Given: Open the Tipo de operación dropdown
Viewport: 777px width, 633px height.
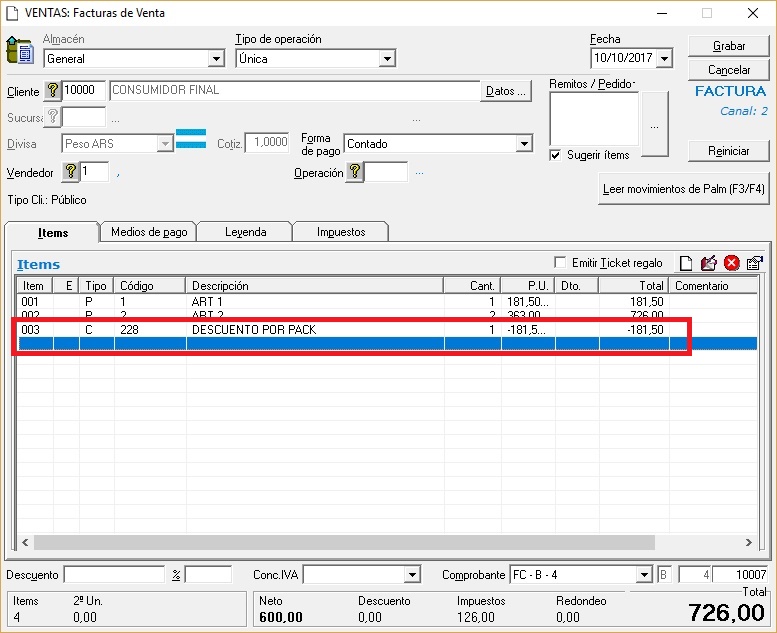Looking at the screenshot, I should [x=387, y=59].
